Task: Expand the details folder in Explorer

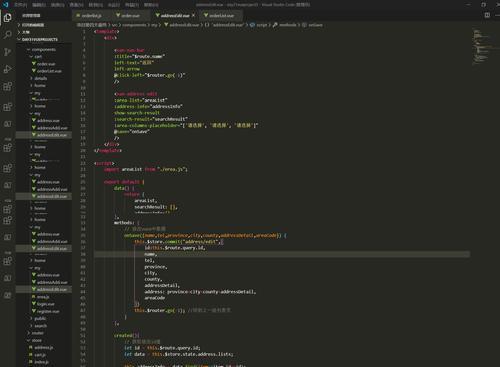Action: tap(40, 78)
